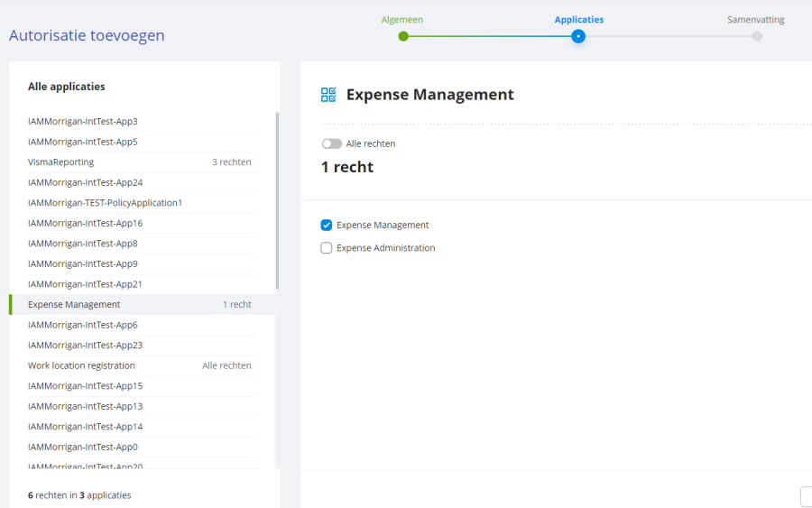The height and width of the screenshot is (508, 812).
Task: Click the '6 rechten in 3 applicaties' summary
Action: [79, 495]
